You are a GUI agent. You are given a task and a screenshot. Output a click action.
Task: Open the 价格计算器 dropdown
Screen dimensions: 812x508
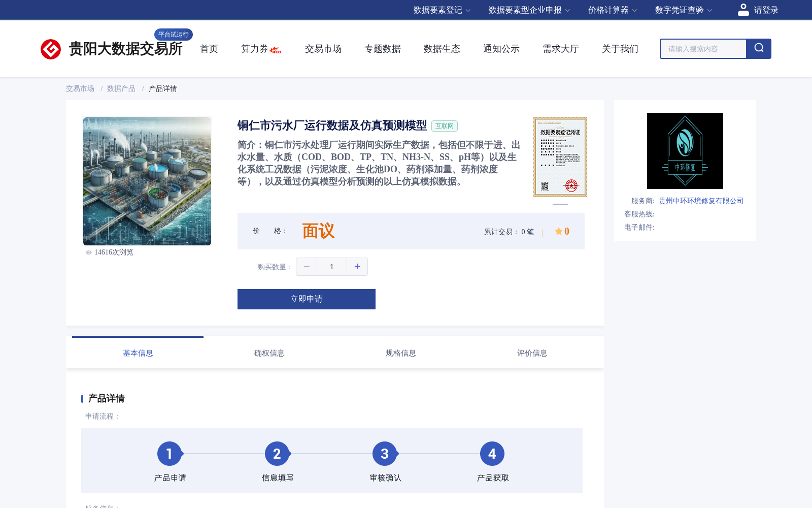613,10
